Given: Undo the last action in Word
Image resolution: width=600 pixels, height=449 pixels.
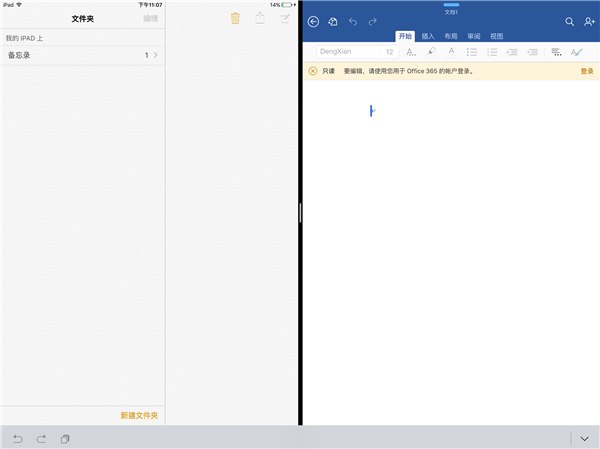Looking at the screenshot, I should pos(353,22).
